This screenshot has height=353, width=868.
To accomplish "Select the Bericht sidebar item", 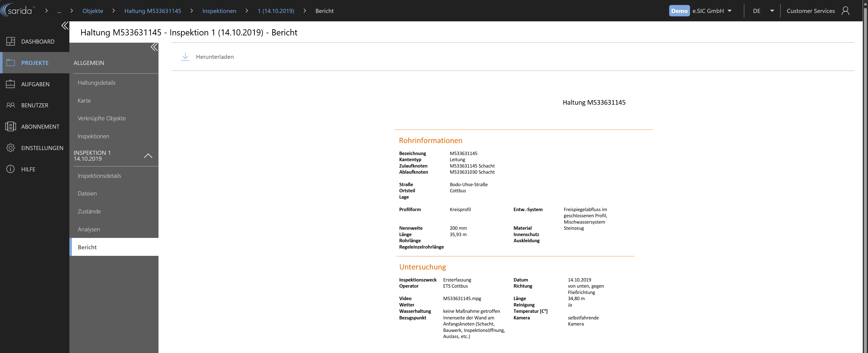I will click(114, 247).
